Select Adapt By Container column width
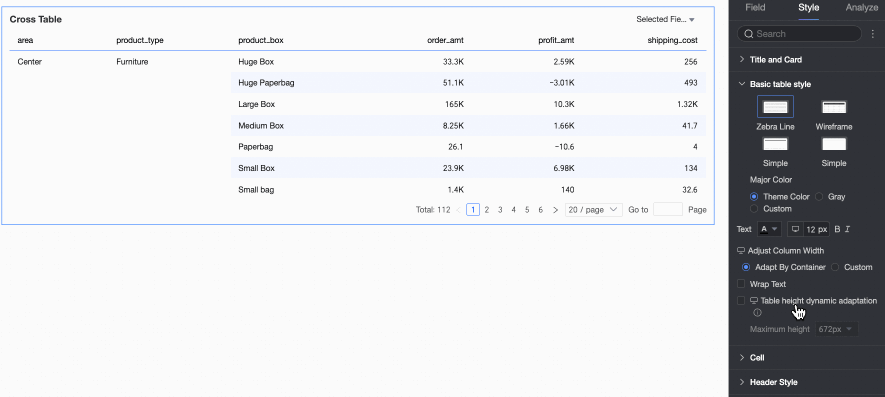Image resolution: width=885 pixels, height=397 pixels. click(x=746, y=267)
